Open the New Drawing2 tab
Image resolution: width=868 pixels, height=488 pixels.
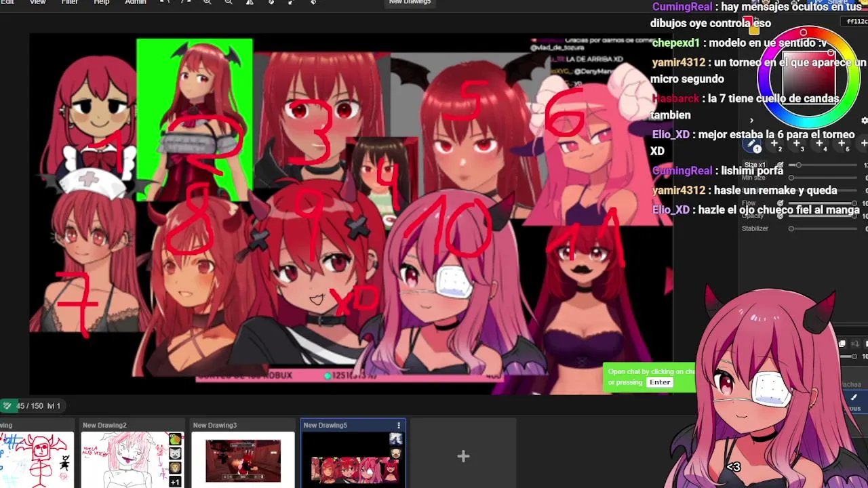click(104, 425)
